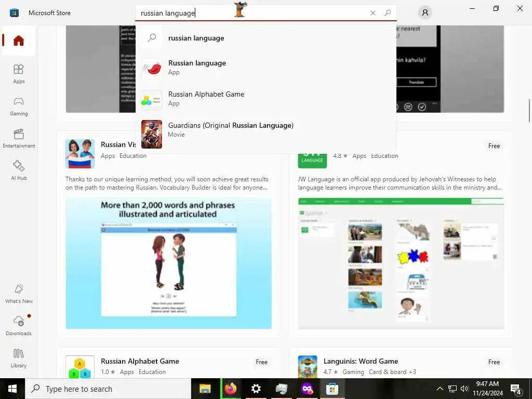Click the Education tag on JW Language
Image resolution: width=532 pixels, height=399 pixels.
click(x=384, y=156)
